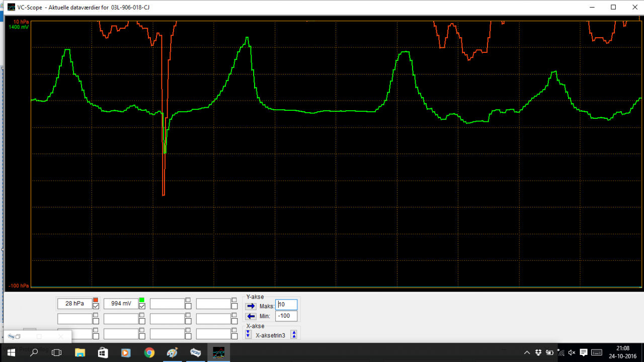Image resolution: width=644 pixels, height=362 pixels.
Task: Click the Y-akse Maks right arrow icon
Action: 250,305
